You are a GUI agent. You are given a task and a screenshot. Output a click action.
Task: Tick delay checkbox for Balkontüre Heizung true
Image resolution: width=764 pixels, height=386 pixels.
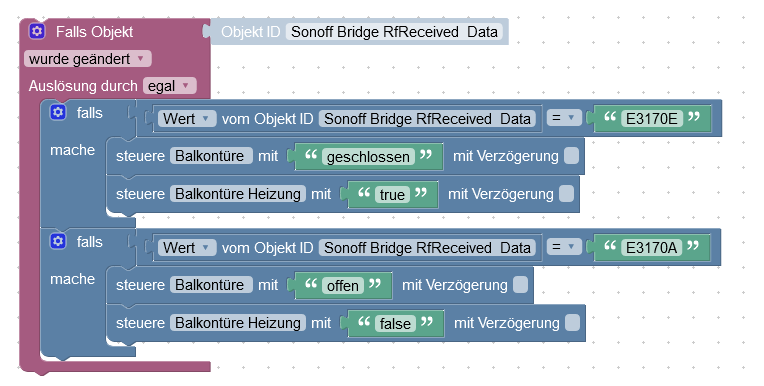pos(566,194)
